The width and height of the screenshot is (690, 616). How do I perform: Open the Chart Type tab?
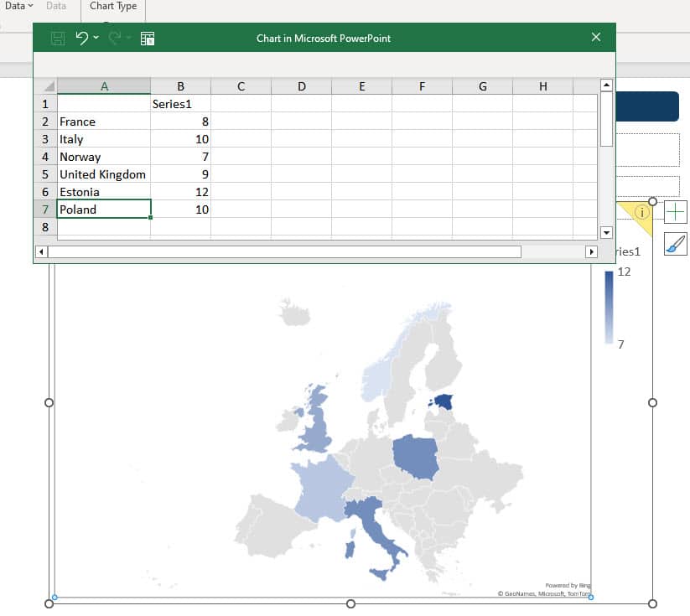(113, 6)
